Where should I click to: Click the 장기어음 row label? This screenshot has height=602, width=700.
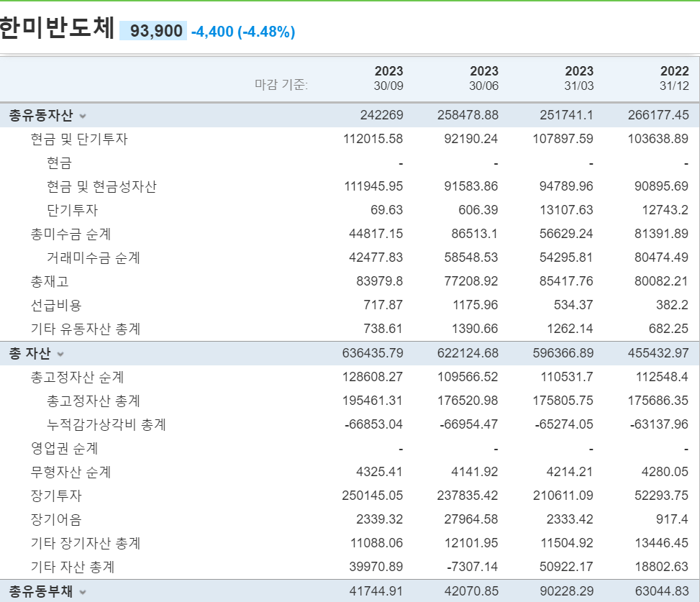click(56, 519)
